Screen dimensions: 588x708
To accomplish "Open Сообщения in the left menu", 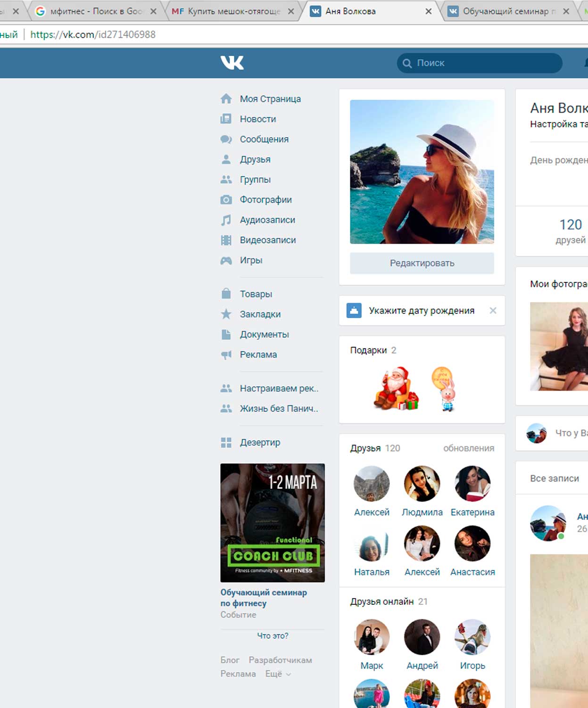I will click(264, 140).
